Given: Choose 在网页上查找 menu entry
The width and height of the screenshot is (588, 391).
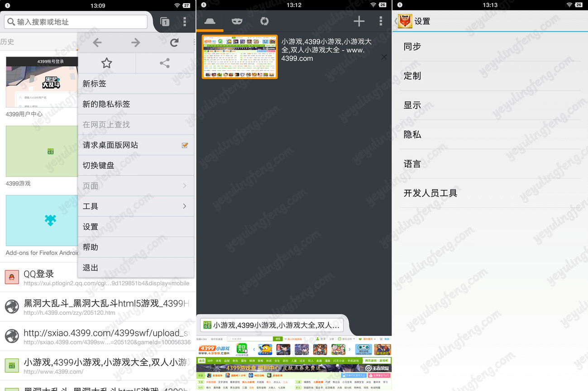Looking at the screenshot, I should click(136, 124).
